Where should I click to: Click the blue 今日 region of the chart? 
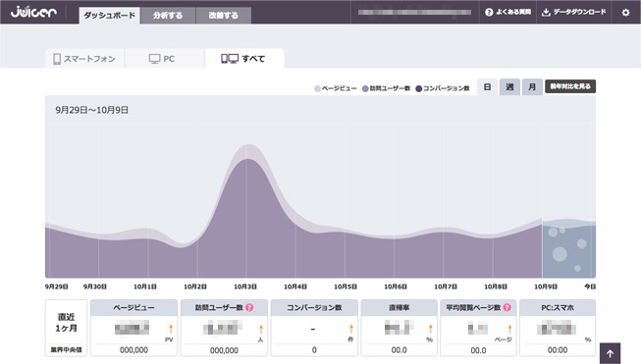[568, 248]
